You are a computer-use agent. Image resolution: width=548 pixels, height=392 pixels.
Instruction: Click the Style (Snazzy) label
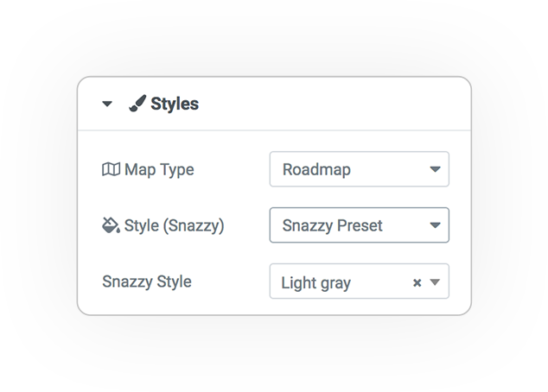(x=174, y=225)
